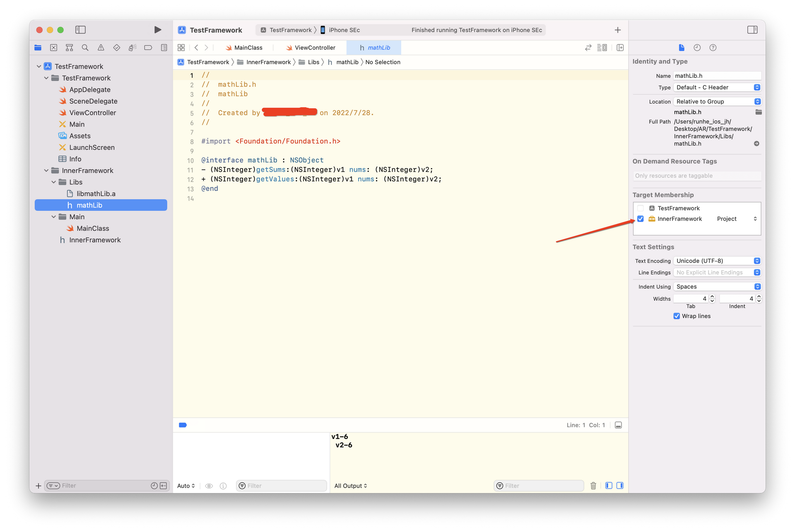795x532 pixels.
Task: Open the related items grid menu
Action: point(181,48)
